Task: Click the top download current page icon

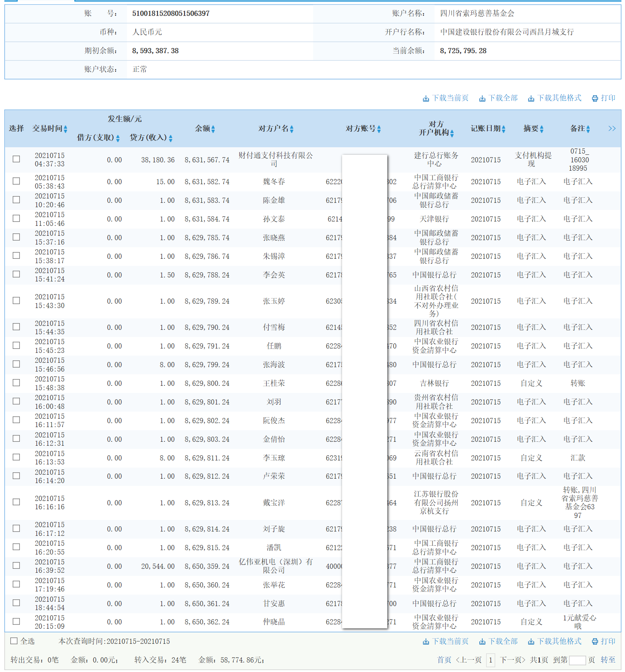Action: pyautogui.click(x=426, y=98)
